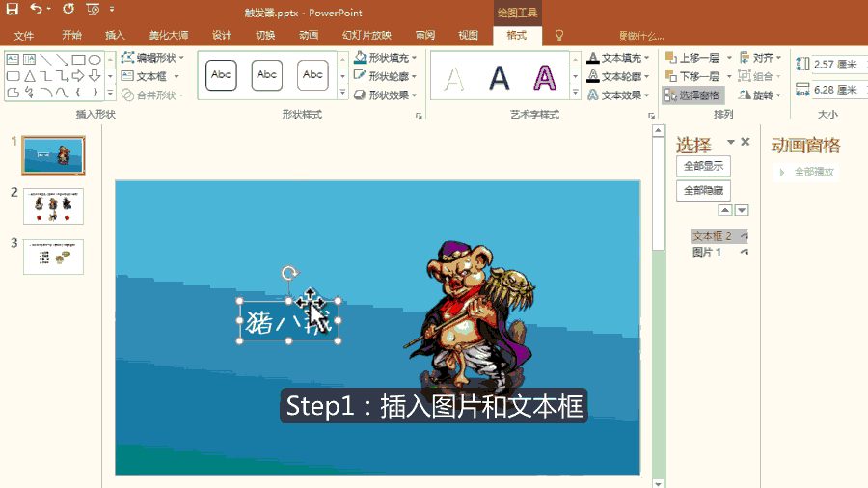Screen dimensions: 868x488
Task: Click the Save icon in quick access toolbar
Action: [x=13, y=9]
